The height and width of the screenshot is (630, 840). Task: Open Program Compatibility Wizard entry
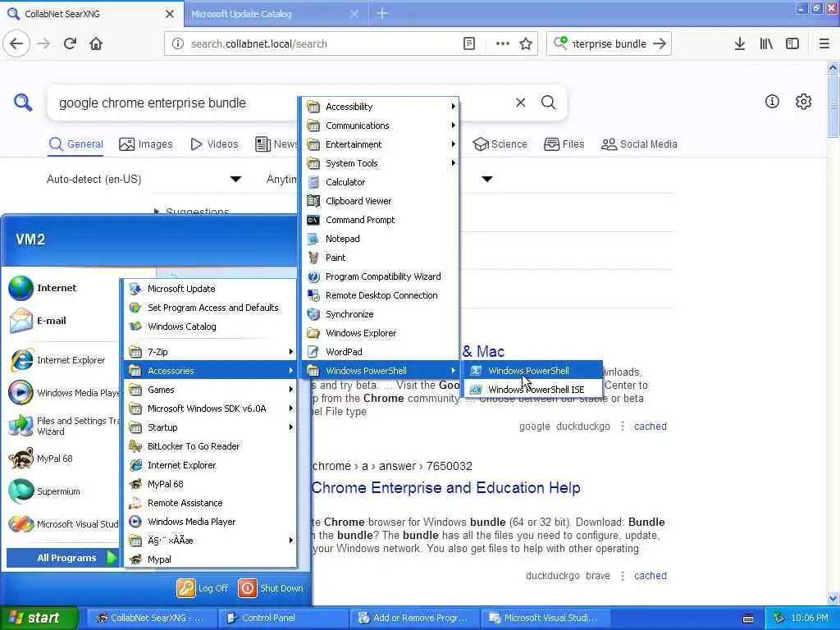(381, 276)
